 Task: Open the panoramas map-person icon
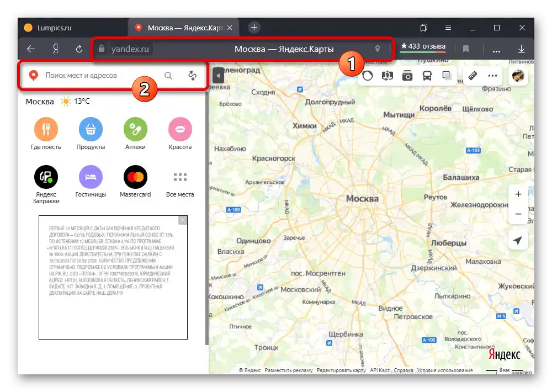click(x=388, y=76)
